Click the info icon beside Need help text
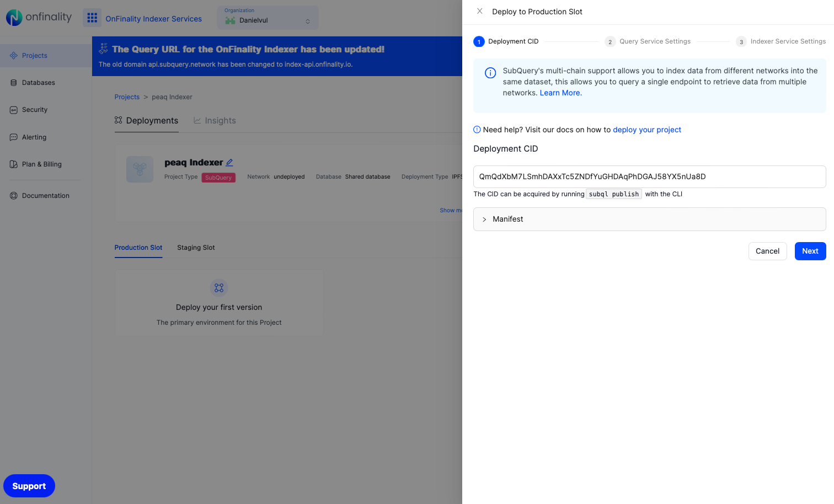This screenshot has width=834, height=504. coord(476,129)
